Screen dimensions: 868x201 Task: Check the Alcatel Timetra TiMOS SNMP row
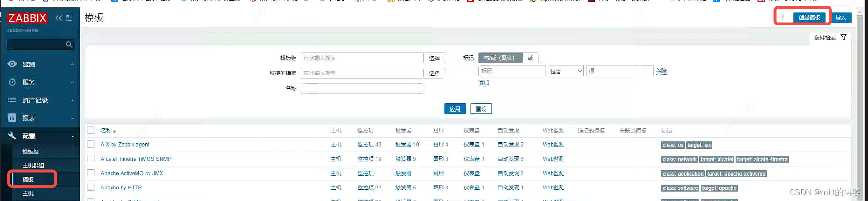pos(91,159)
